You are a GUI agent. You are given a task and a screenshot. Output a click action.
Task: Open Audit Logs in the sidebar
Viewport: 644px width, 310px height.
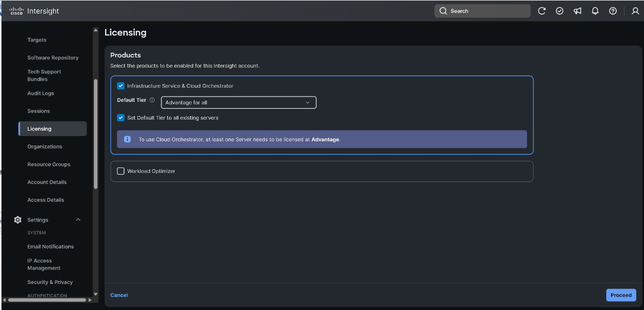pos(41,93)
